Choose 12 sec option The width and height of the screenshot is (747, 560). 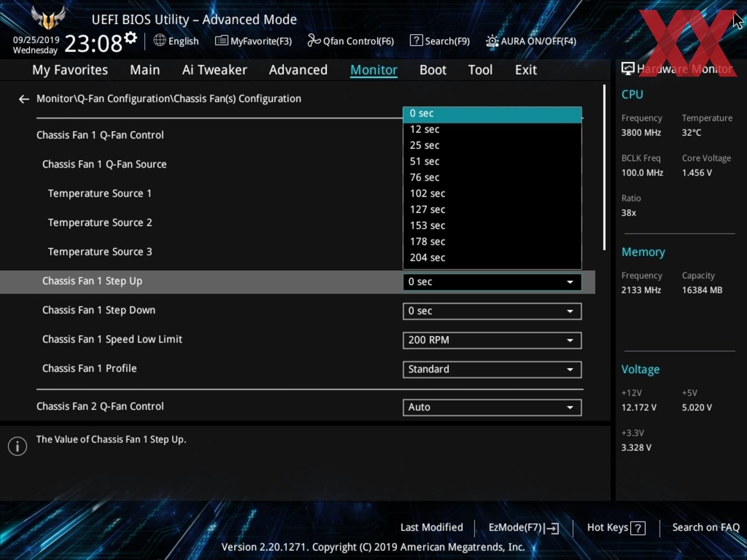click(492, 130)
